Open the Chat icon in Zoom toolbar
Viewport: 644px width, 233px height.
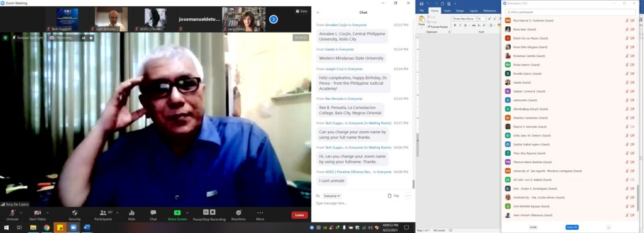click(153, 212)
